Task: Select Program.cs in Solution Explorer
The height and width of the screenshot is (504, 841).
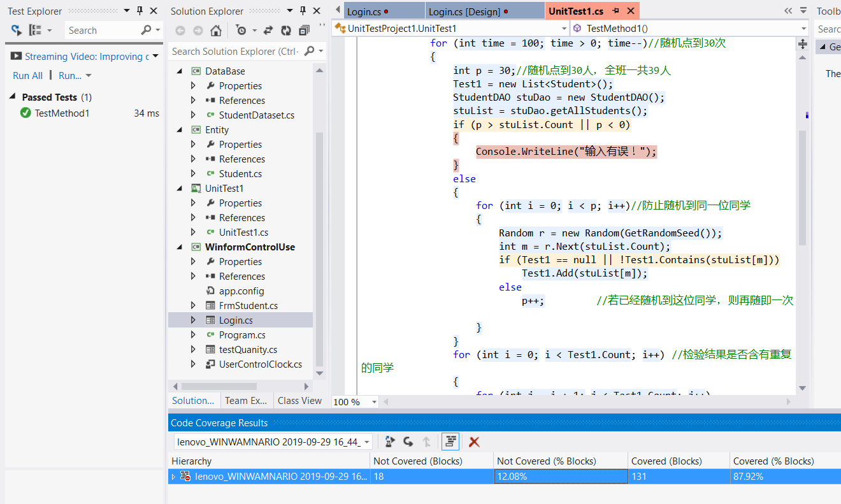Action: coord(242,335)
